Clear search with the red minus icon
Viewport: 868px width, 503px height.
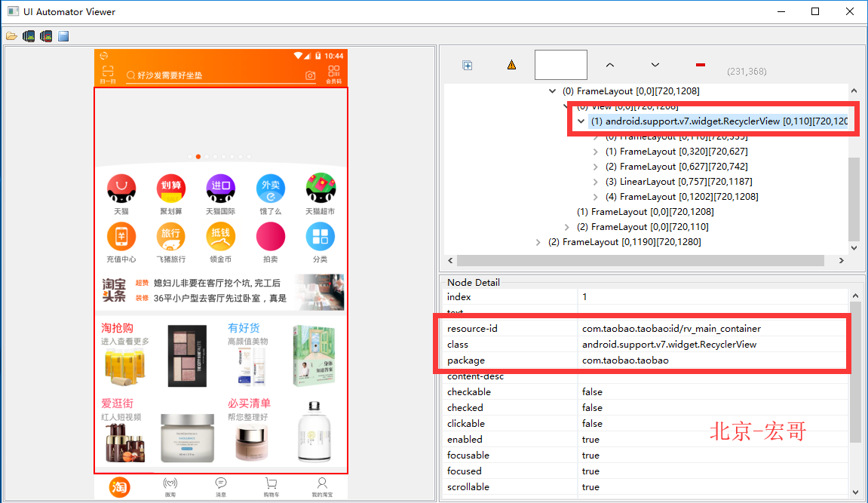701,65
